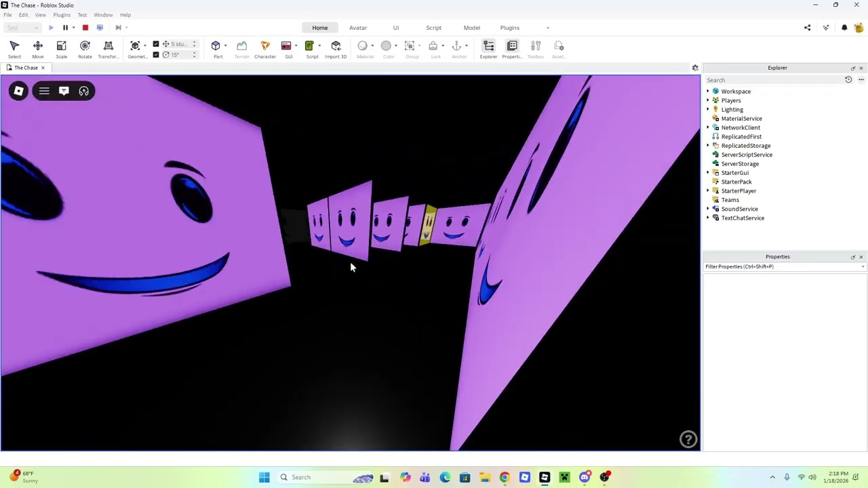Stop the playtest with red stop button
This screenshot has height=488, width=868.
click(85, 28)
